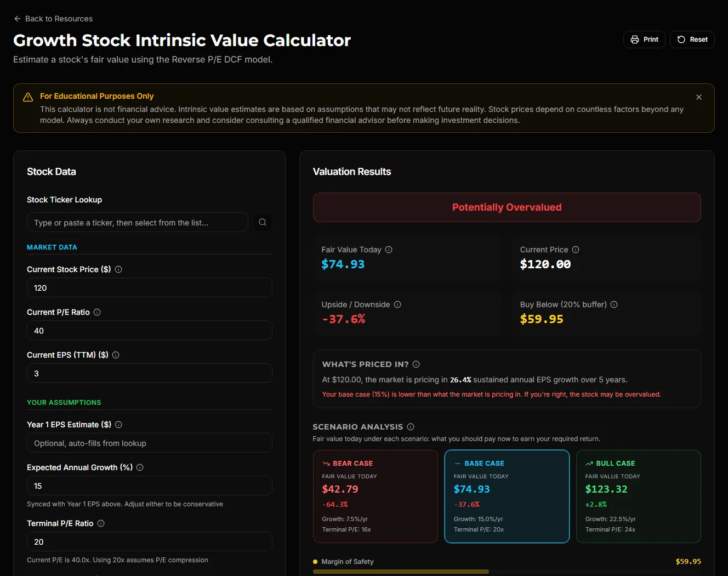The image size is (728, 576).
Task: Click the ticker lookup search icon
Action: [x=263, y=222]
